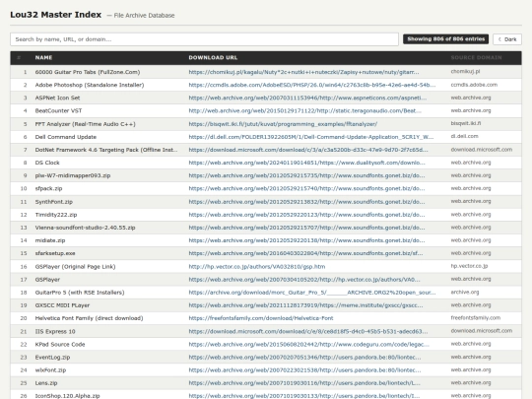
Task: Open the wbxFont.zip download link
Action: click(304, 370)
